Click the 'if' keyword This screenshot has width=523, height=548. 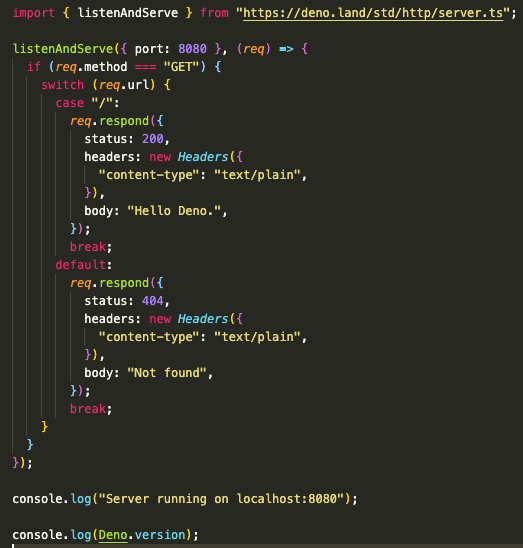coord(34,67)
